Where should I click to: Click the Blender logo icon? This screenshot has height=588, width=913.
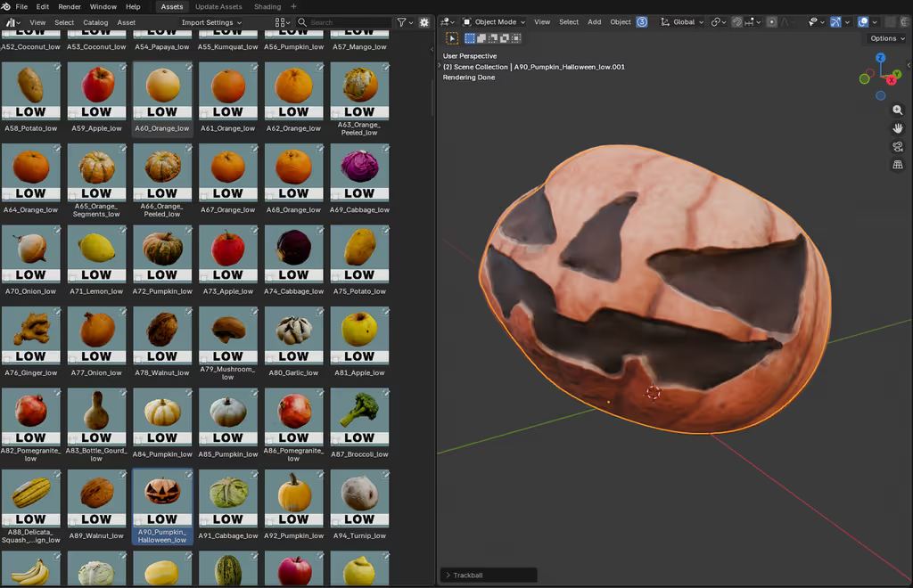click(7, 7)
